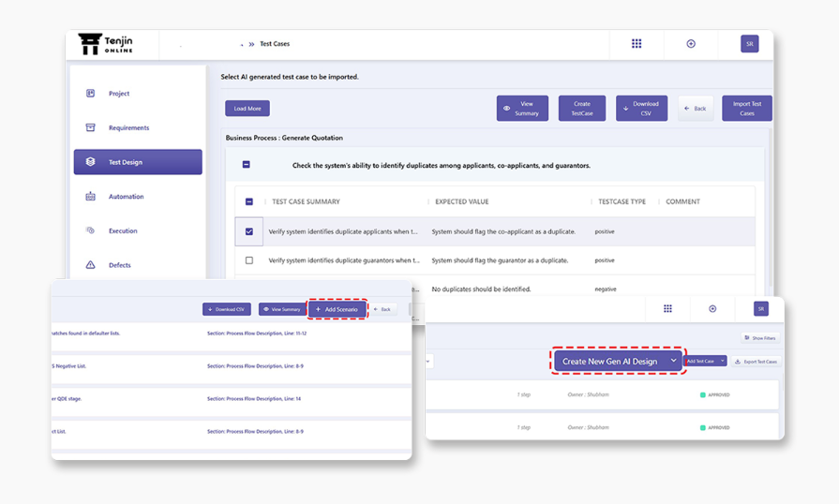The width and height of the screenshot is (839, 504).
Task: Click the Defects warning triangle icon
Action: click(91, 265)
